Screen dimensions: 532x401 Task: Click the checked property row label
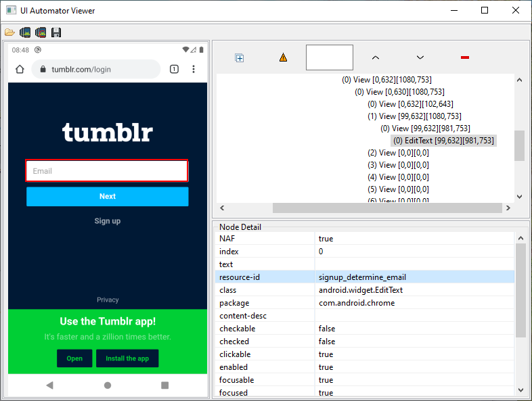pos(234,341)
